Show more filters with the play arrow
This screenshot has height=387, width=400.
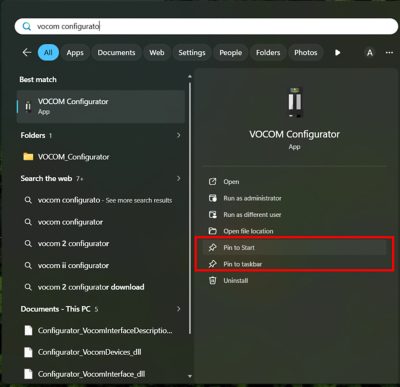click(x=337, y=53)
